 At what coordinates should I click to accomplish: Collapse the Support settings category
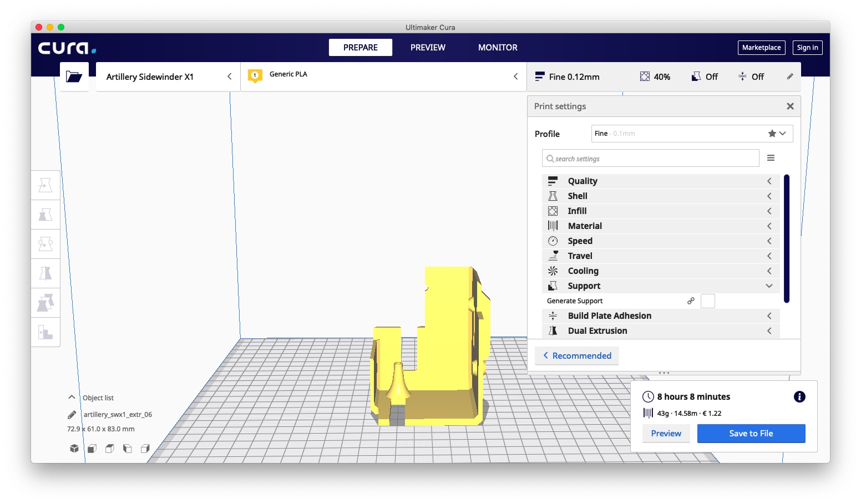[x=661, y=286]
